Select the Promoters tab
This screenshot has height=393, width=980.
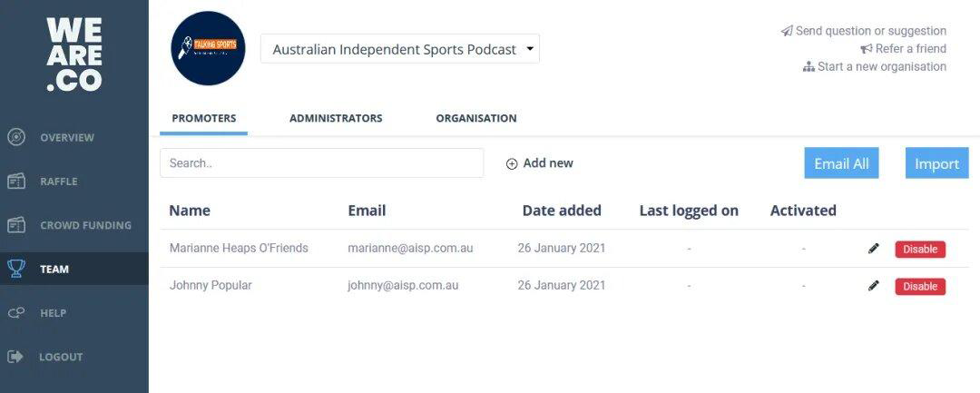(204, 118)
